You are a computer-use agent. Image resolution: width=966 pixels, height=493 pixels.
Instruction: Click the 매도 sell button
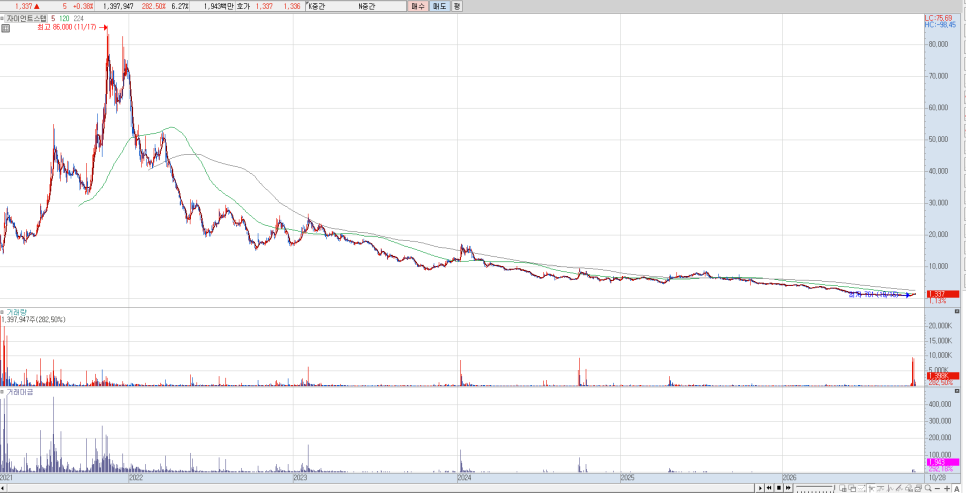click(439, 6)
